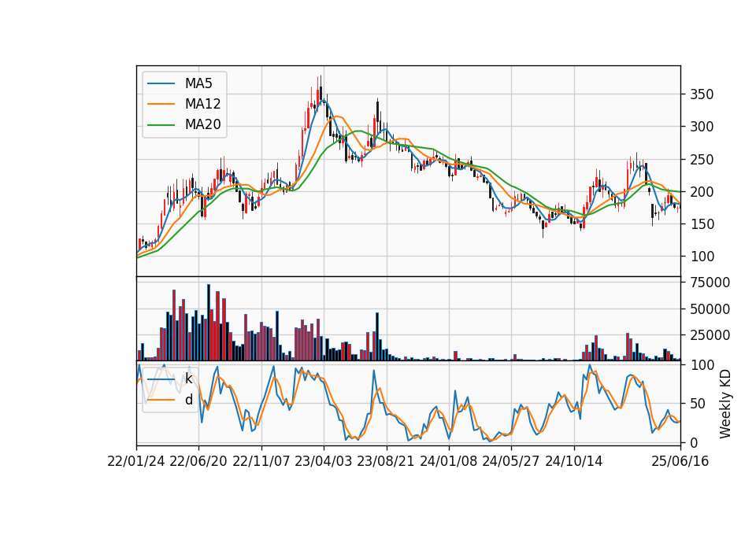Click the green MA20 legend line sample

coord(161,125)
